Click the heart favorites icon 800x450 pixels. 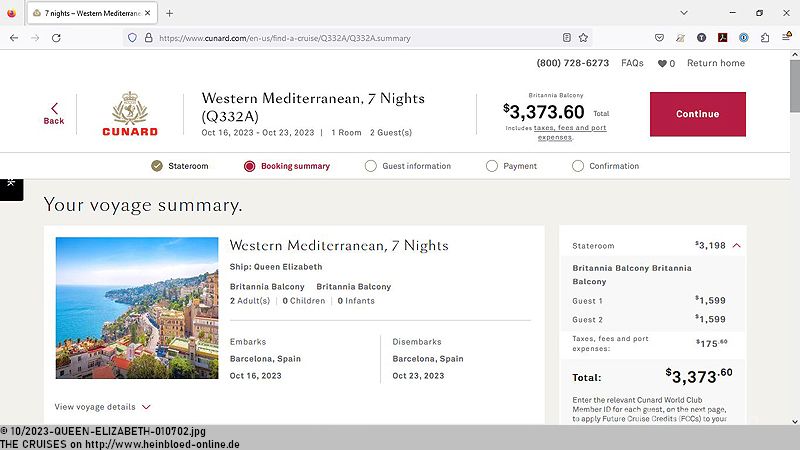pyautogui.click(x=662, y=63)
